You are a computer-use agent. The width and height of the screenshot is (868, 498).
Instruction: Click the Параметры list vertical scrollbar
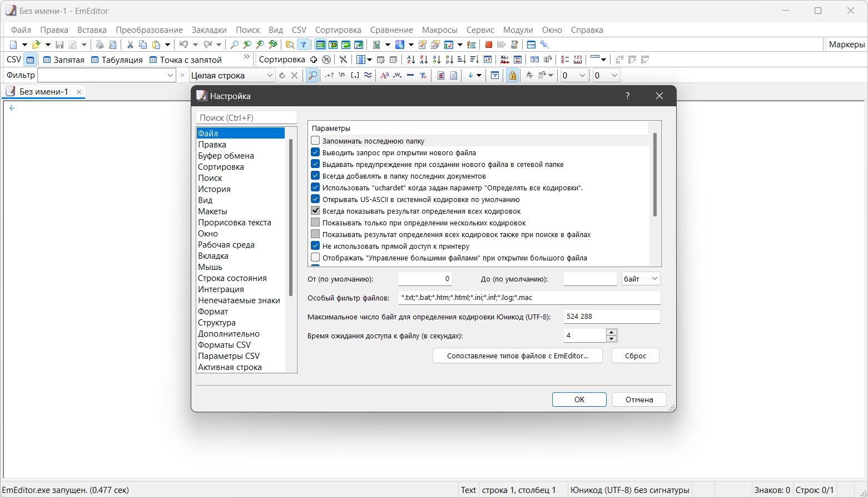click(654, 175)
